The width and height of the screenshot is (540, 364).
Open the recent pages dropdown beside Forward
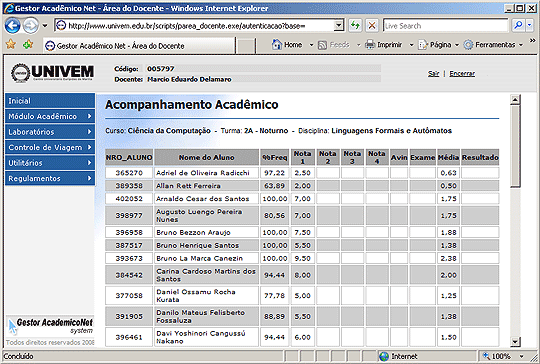[x=45, y=26]
